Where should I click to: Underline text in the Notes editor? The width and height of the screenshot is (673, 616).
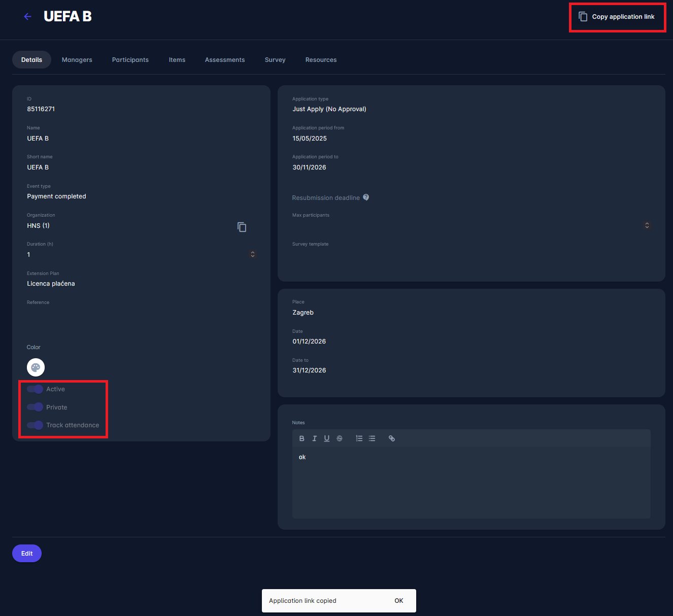click(327, 438)
